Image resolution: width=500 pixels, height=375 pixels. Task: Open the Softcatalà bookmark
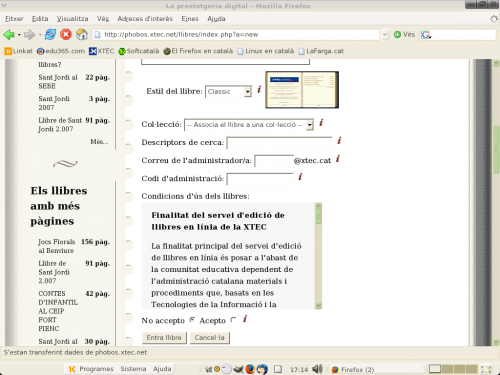pos(139,51)
